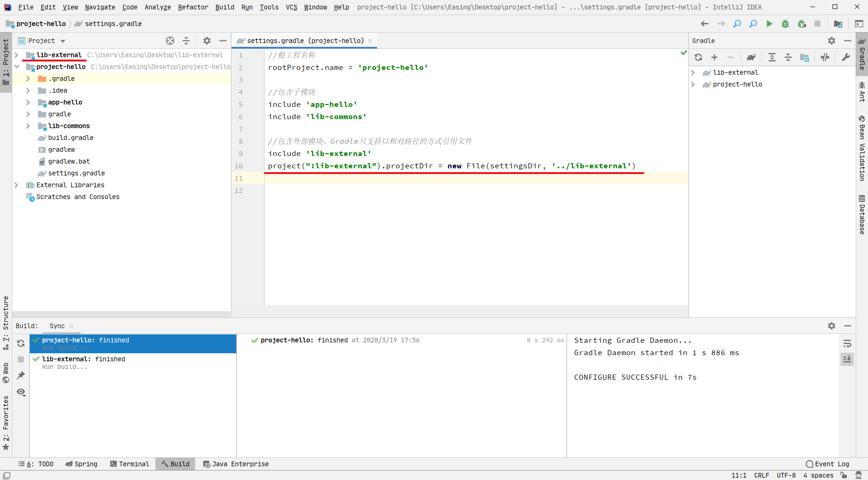
Task: Open the Refactor menu
Action: [x=193, y=7]
